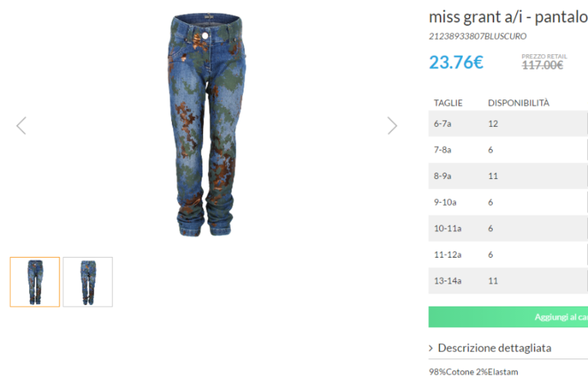Screen dimensions: 588x383
Task: Select the second jeans thumbnail
Action: click(x=88, y=282)
